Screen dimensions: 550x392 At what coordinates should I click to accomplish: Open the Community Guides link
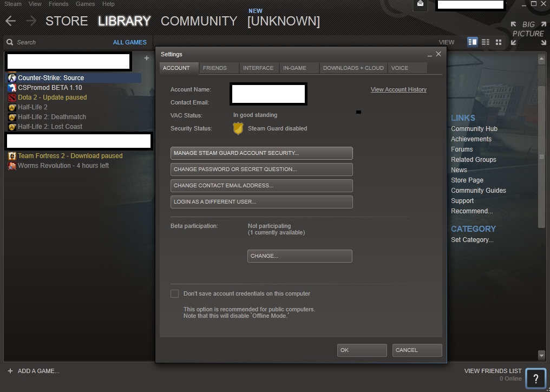479,191
